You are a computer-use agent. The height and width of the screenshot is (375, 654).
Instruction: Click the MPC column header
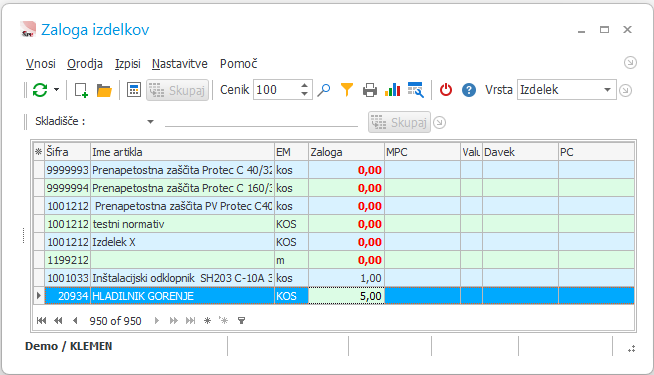click(x=423, y=152)
